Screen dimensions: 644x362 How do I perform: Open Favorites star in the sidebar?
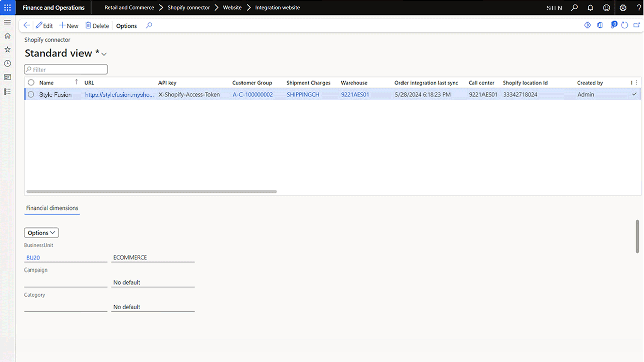[7, 50]
